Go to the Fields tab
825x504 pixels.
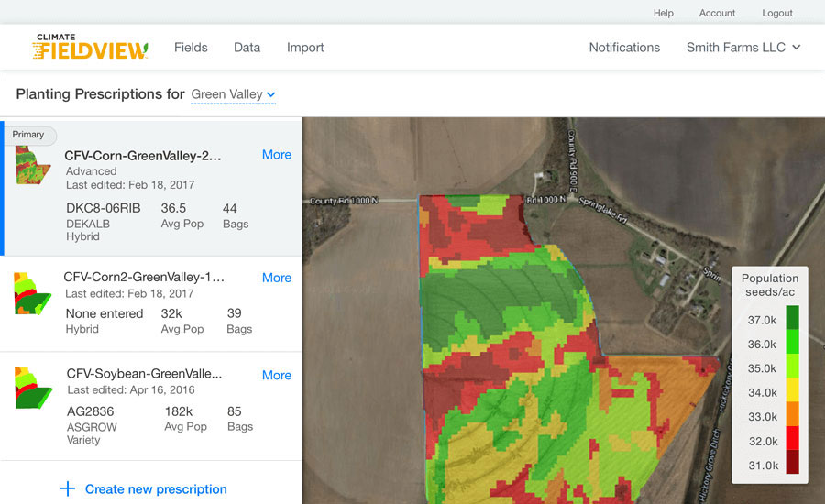pyautogui.click(x=191, y=48)
